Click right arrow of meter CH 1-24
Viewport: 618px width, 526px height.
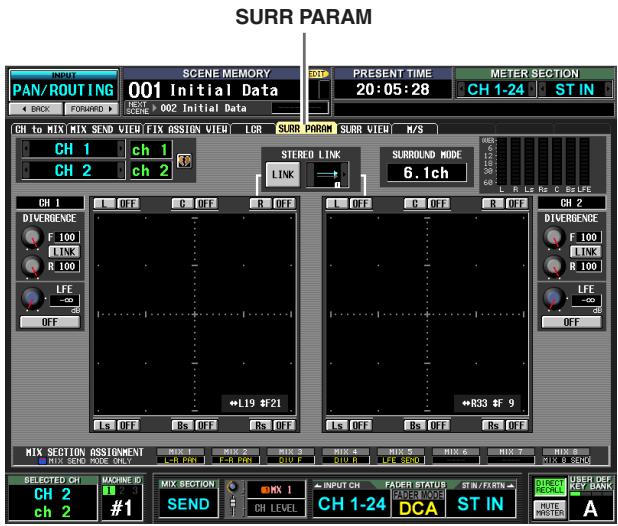pos(532,89)
